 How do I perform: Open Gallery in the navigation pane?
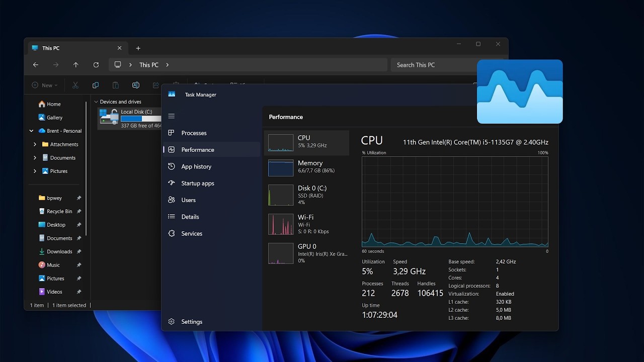pos(51,118)
